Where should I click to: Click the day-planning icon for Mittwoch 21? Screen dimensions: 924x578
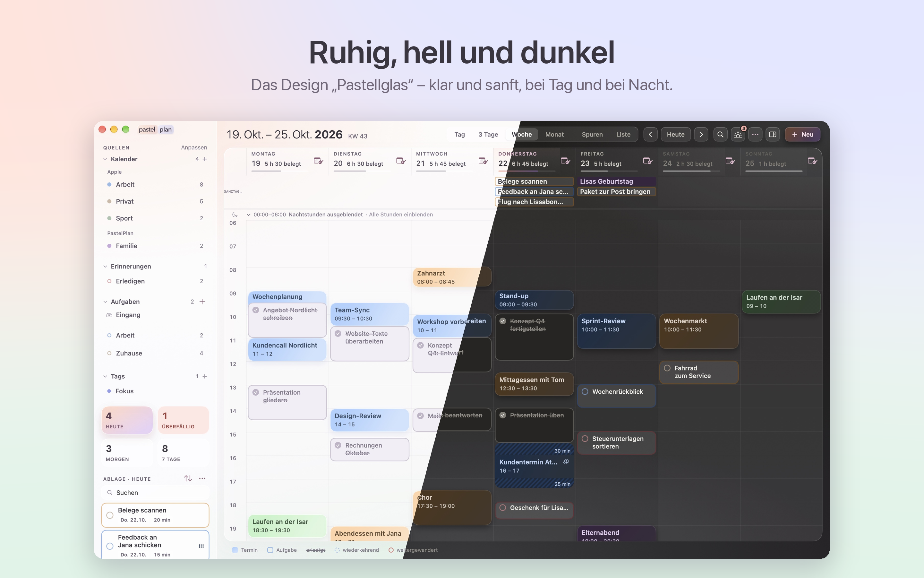click(483, 161)
